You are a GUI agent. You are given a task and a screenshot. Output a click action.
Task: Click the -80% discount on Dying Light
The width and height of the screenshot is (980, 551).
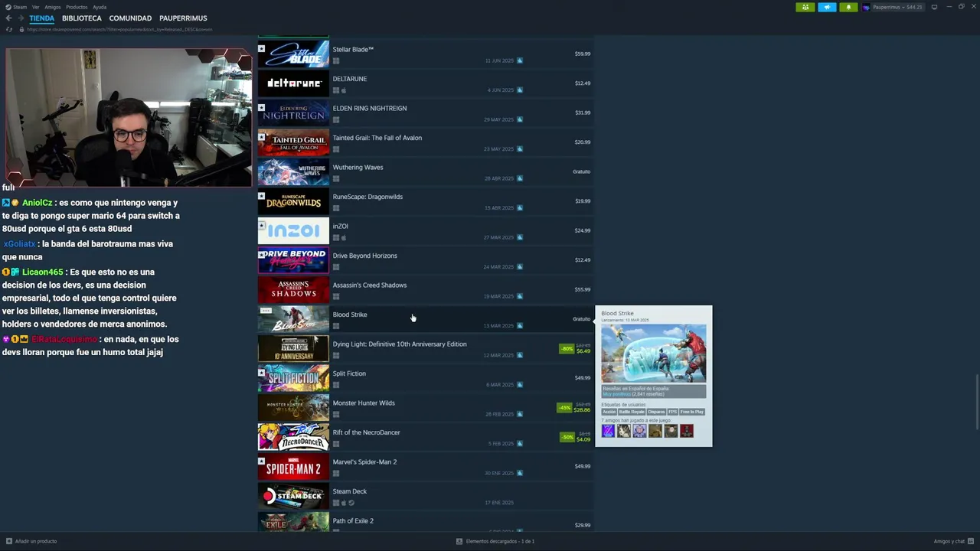(x=567, y=349)
